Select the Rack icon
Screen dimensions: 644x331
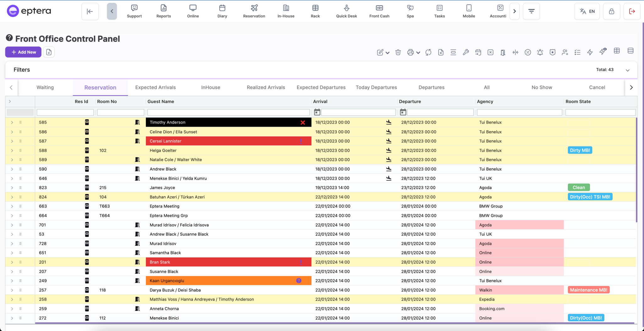point(315,11)
